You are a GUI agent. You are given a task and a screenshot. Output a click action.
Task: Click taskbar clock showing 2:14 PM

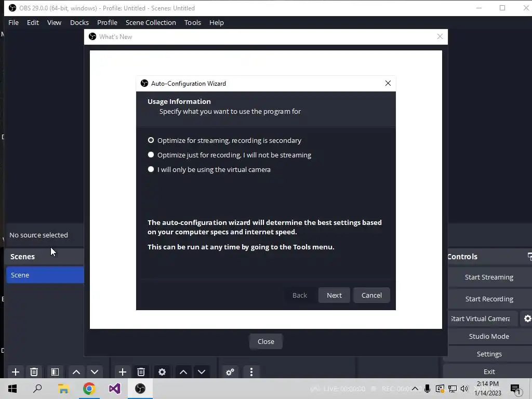(x=487, y=389)
